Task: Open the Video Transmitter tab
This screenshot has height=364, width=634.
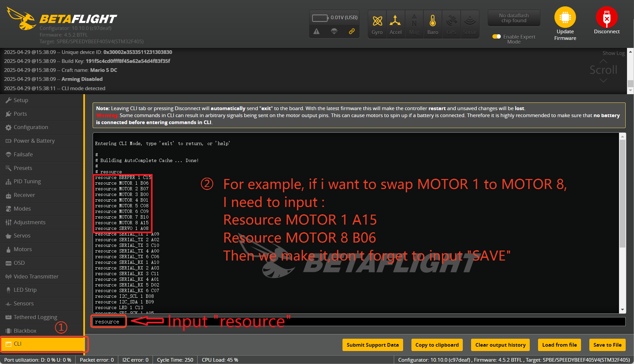Action: pos(42,276)
